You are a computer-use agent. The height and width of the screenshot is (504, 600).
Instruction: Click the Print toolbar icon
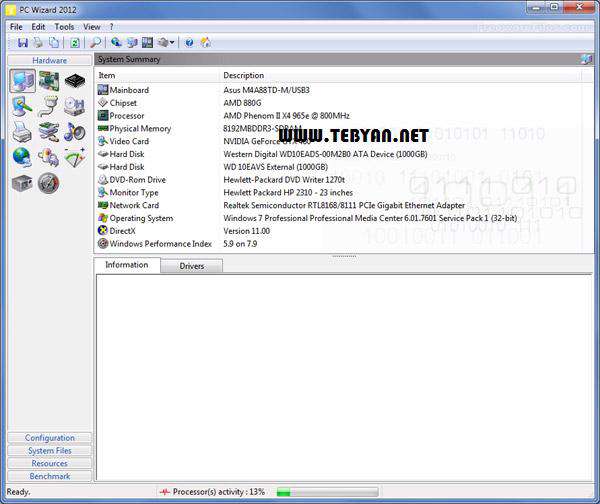point(38,42)
